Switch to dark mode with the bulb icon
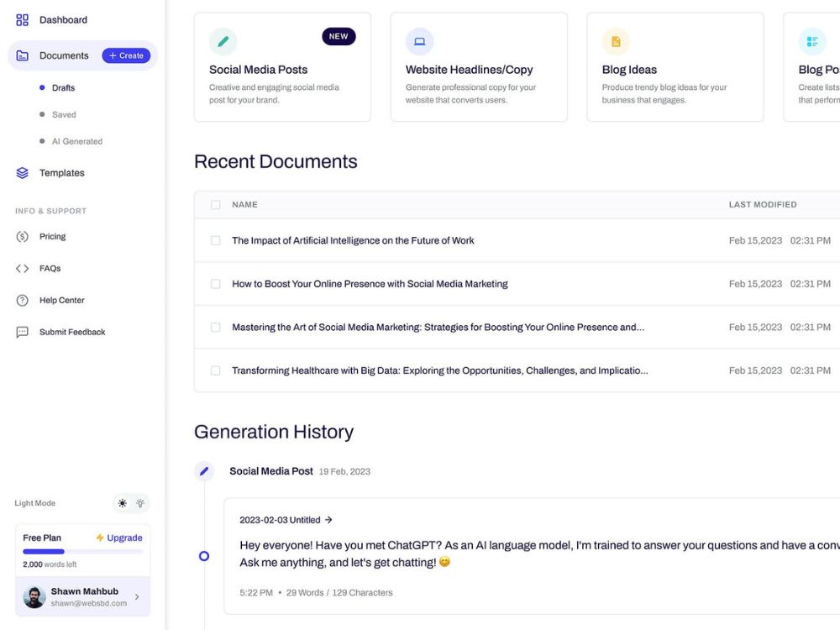This screenshot has height=630, width=840. click(140, 503)
